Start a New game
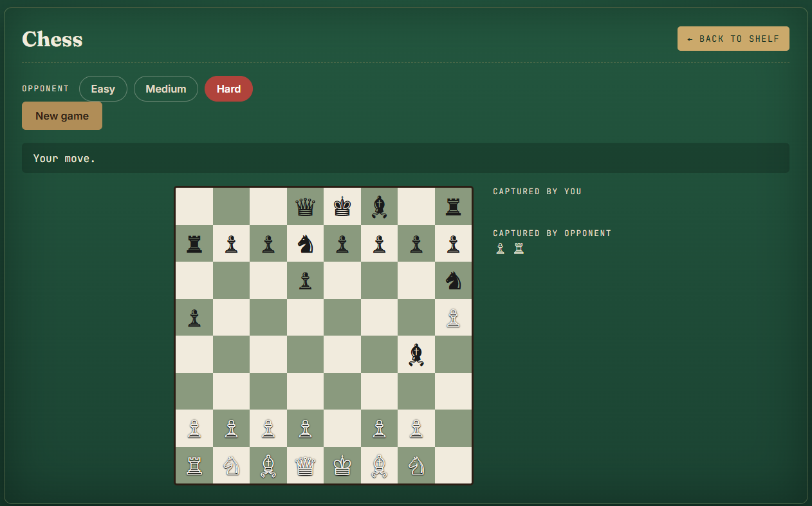 (x=62, y=116)
